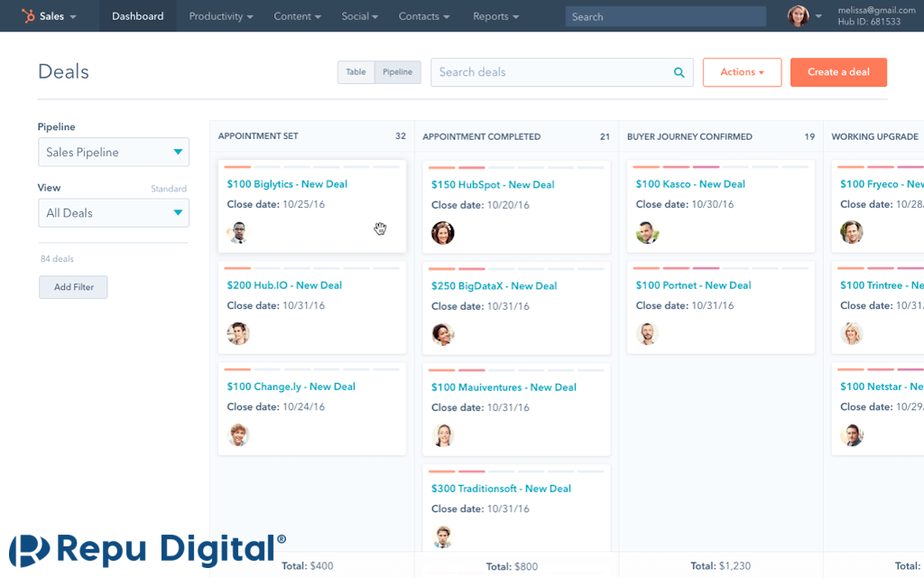This screenshot has height=578, width=924.
Task: Click owner avatar on Mauiventures deal card
Action: pyautogui.click(x=442, y=435)
